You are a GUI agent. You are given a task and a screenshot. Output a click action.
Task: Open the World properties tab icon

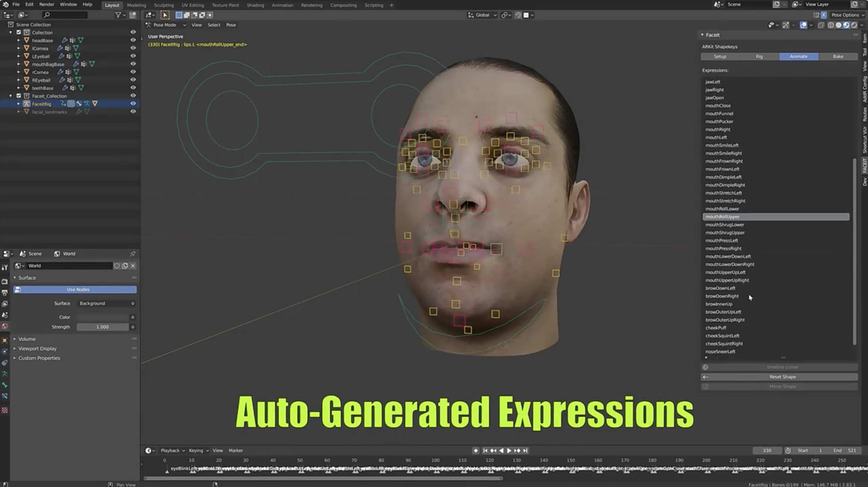(4, 326)
